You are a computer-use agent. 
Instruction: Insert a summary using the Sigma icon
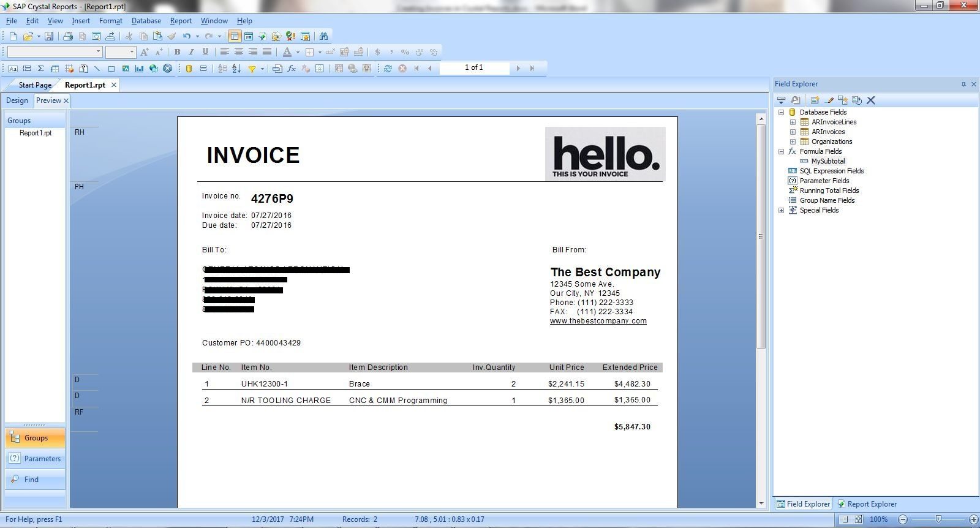tap(41, 69)
